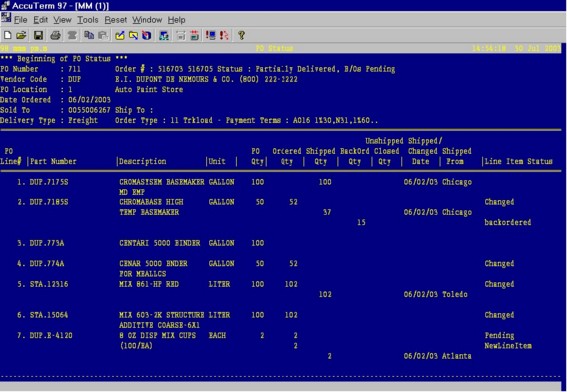The height and width of the screenshot is (392, 567).
Task: Click vendor code value DUP
Action: click(74, 79)
